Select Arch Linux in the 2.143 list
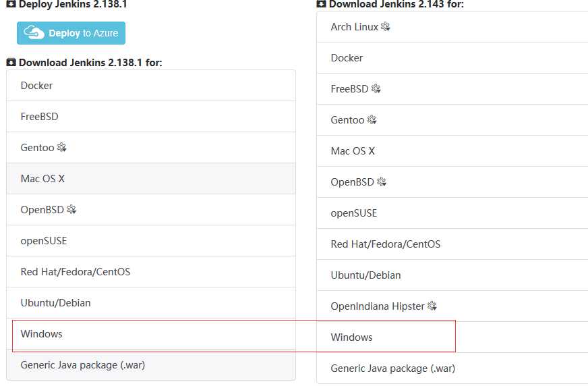The image size is (588, 386). pyautogui.click(x=452, y=27)
